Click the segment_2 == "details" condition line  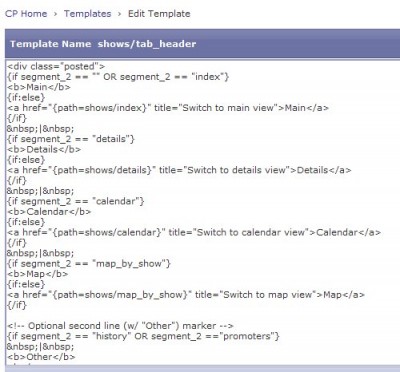71,139
